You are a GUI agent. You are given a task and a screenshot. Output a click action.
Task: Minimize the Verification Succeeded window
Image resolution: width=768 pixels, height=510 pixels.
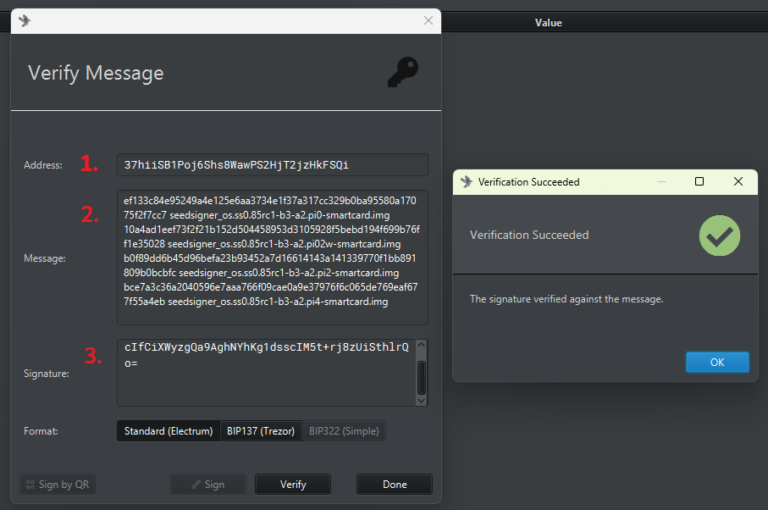(x=661, y=182)
